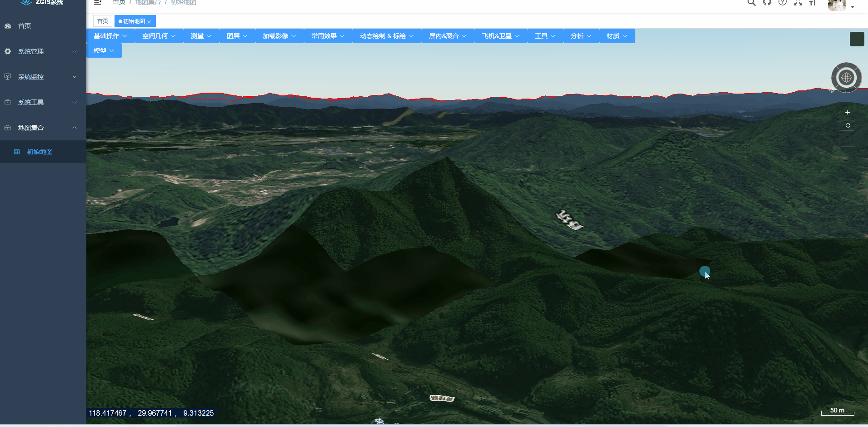Expand the dropdown caret beside the avatar
The image size is (868, 427).
853,7
